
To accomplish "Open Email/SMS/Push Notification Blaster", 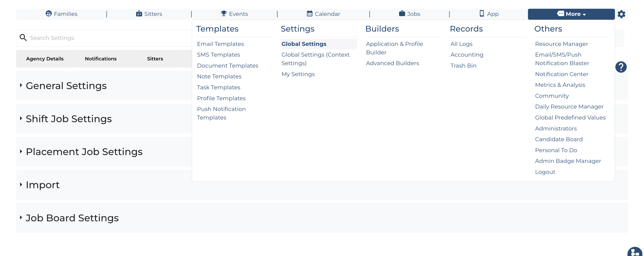I will click(x=562, y=59).
